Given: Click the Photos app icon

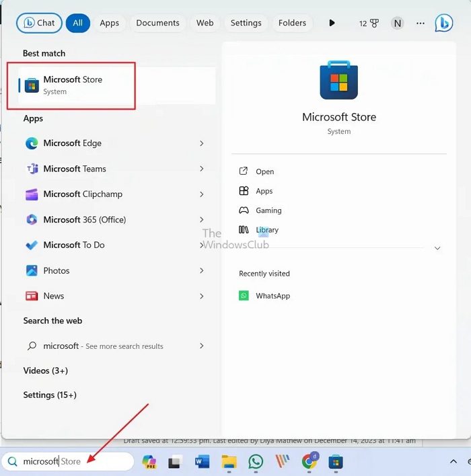Looking at the screenshot, I should pyautogui.click(x=32, y=270).
